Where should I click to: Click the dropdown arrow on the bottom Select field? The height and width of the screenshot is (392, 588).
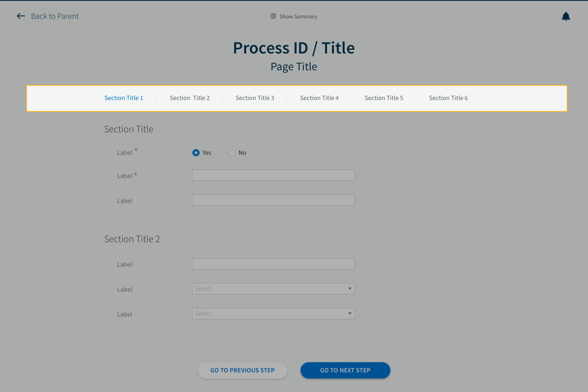(350, 314)
